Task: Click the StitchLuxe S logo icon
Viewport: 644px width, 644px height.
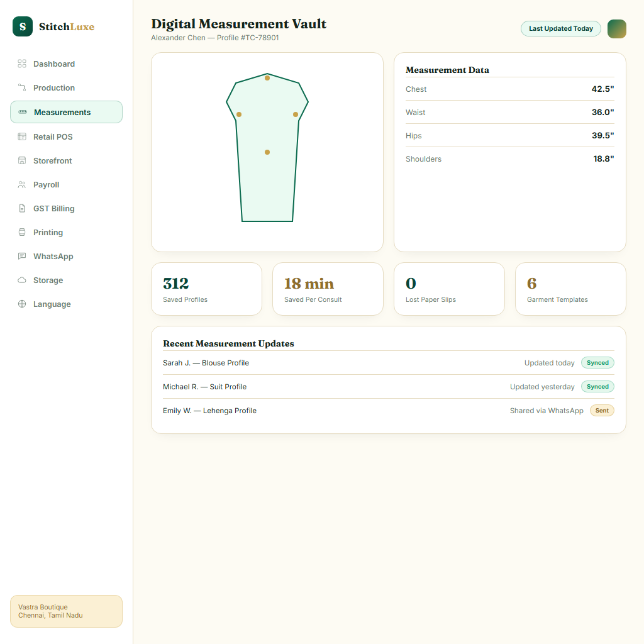Action: (23, 26)
